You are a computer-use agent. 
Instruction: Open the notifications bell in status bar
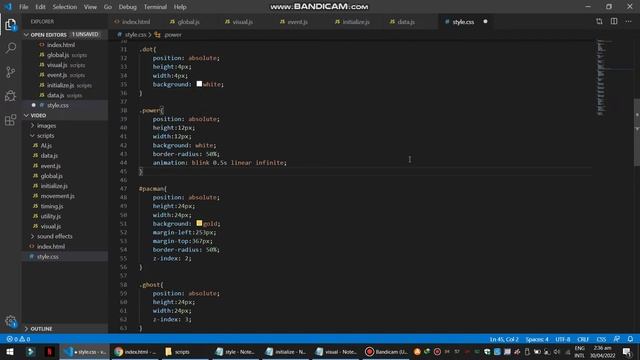coord(630,339)
